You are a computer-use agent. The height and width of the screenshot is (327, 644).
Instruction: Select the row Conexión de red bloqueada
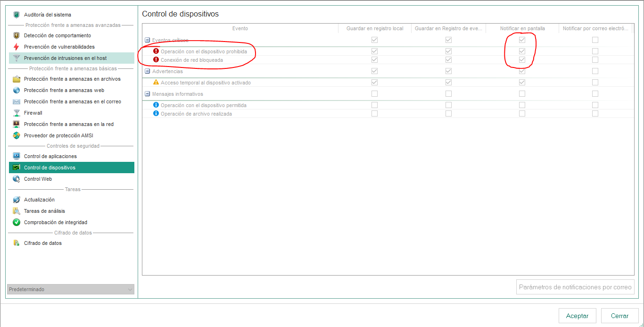388,60
